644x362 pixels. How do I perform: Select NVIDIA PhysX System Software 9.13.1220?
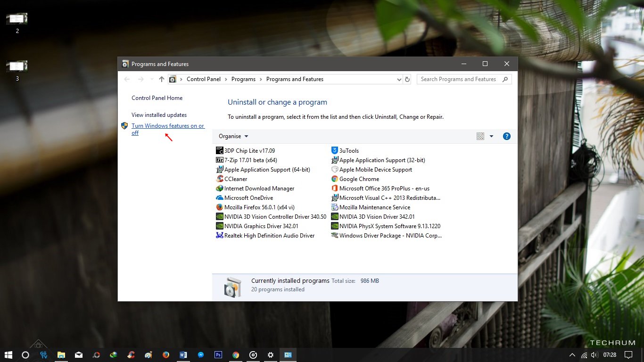386,226
